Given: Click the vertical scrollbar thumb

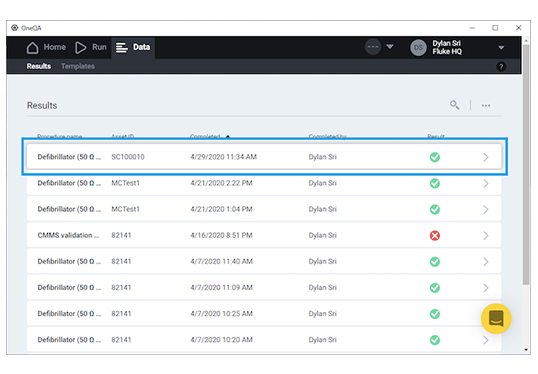Looking at the screenshot, I should click(526, 164).
